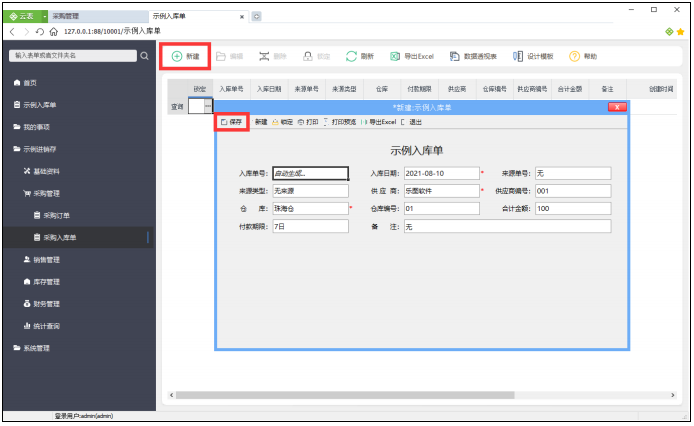This screenshot has width=694, height=426.
Task: Refresh the list with 刷新 icon
Action: [x=351, y=56]
